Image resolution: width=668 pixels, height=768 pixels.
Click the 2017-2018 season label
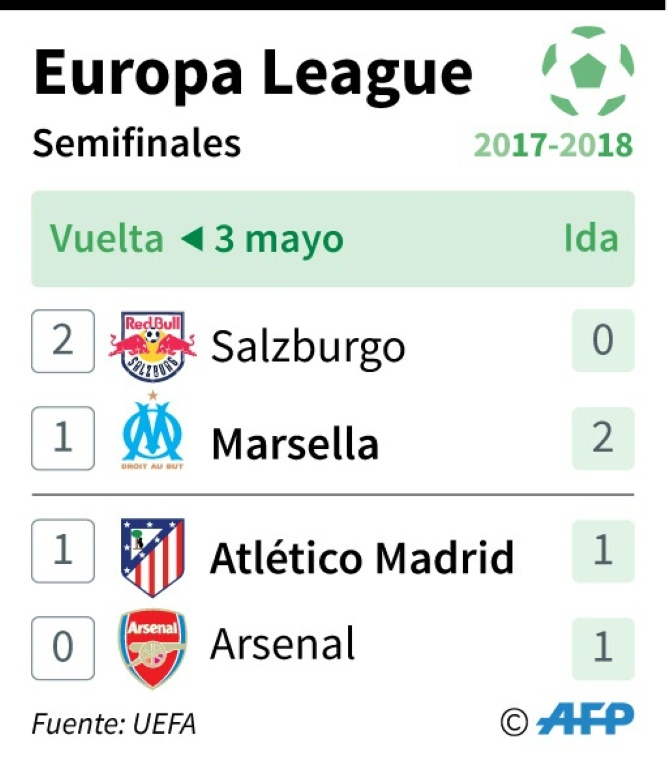553,145
